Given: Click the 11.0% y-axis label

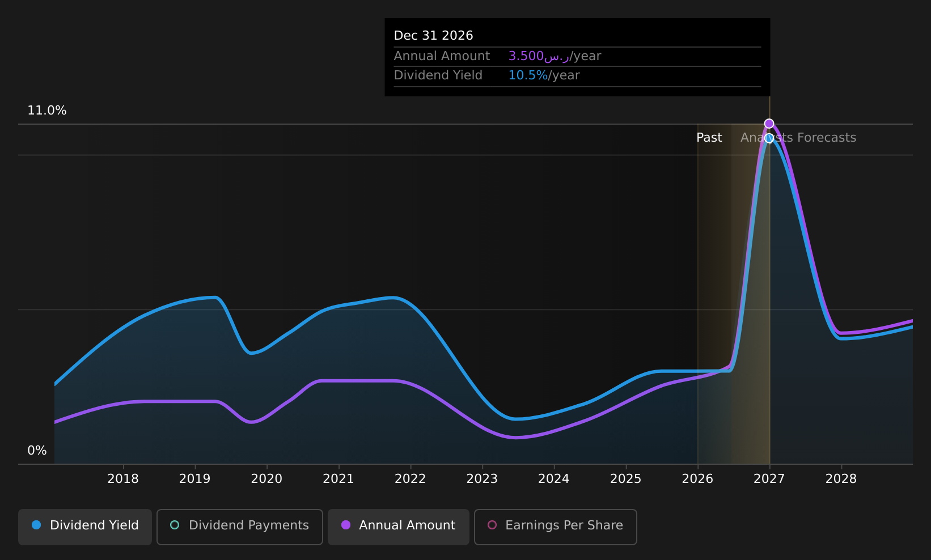Looking at the screenshot, I should pos(47,111).
